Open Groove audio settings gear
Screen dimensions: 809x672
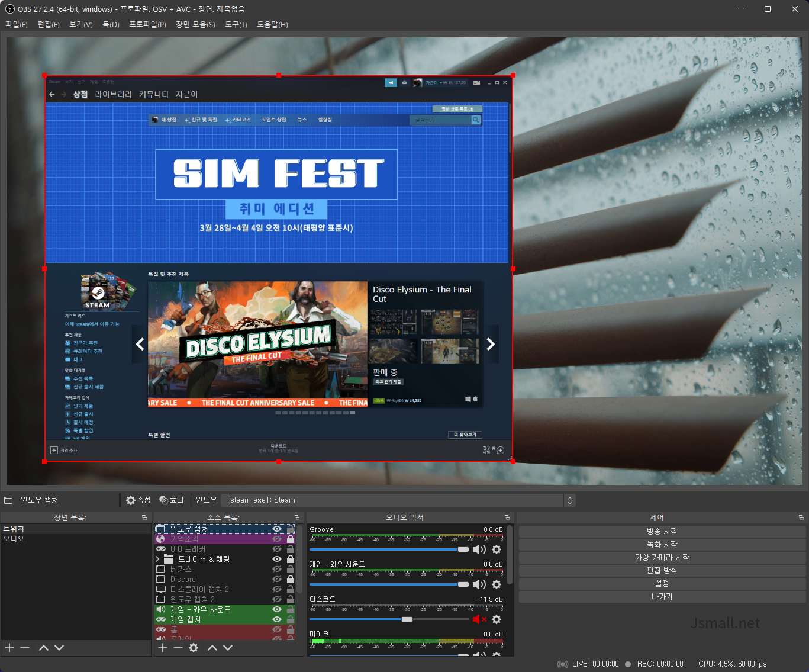click(x=497, y=549)
